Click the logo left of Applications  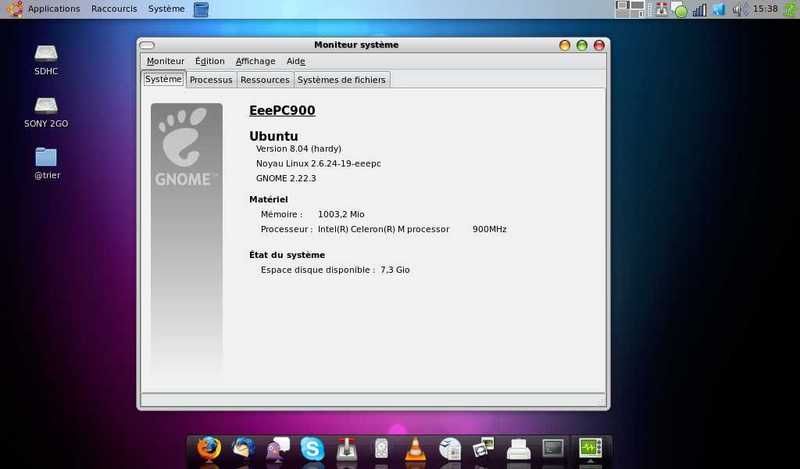[x=15, y=9]
